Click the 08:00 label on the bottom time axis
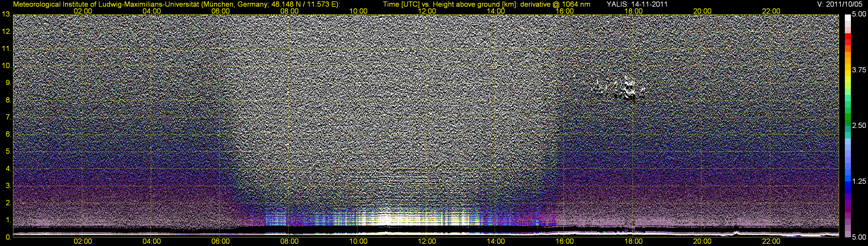868x246 pixels. [x=289, y=242]
